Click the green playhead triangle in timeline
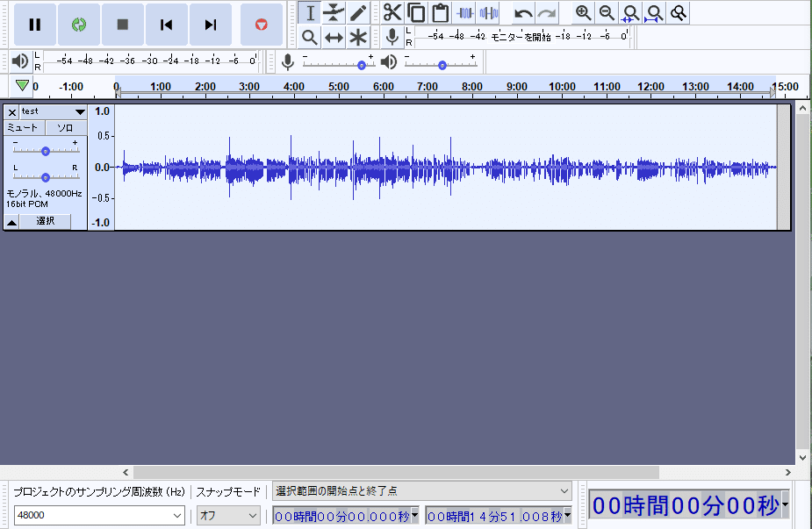The image size is (812, 529). tap(22, 85)
